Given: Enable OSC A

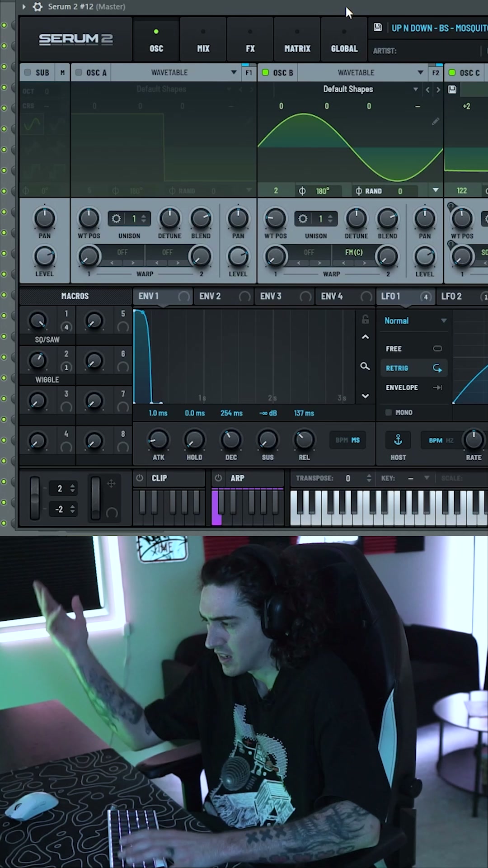Looking at the screenshot, I should pos(79,72).
